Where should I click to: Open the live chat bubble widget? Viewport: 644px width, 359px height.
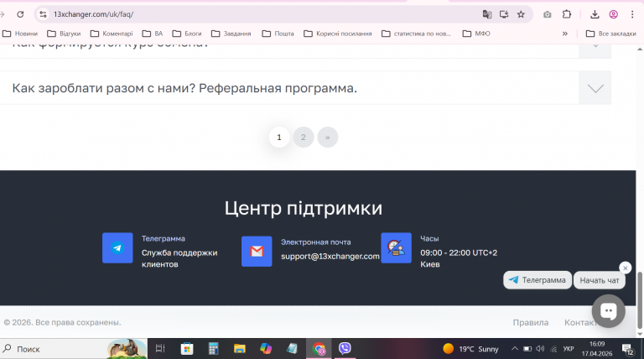coord(608,311)
